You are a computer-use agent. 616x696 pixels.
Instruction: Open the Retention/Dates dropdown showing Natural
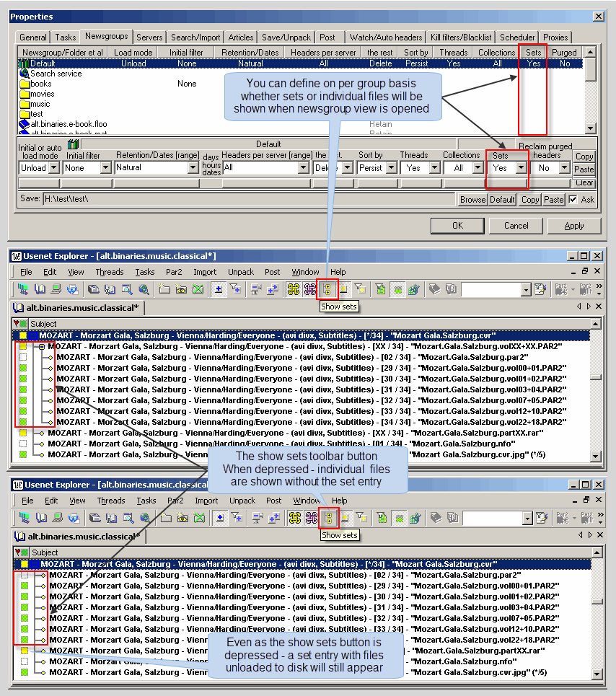(x=193, y=168)
